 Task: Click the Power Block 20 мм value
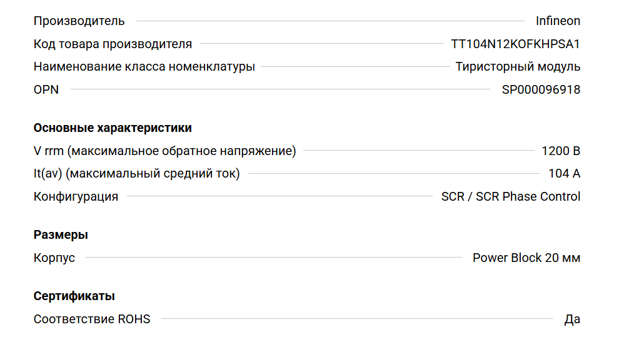pos(526,258)
